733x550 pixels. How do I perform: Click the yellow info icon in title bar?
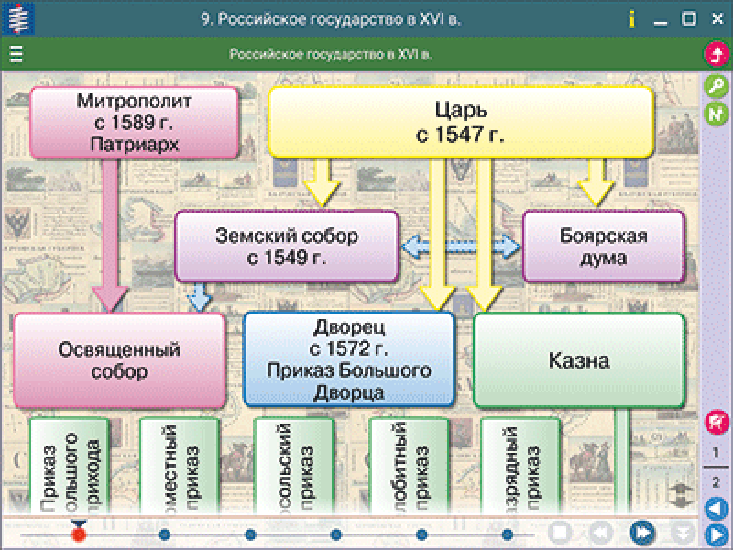tap(632, 20)
